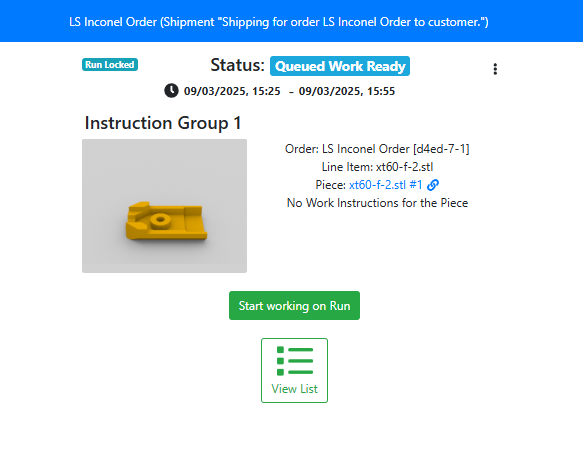Viewport: 583px width, 449px height.
Task: Open the View List button
Action: tap(294, 370)
